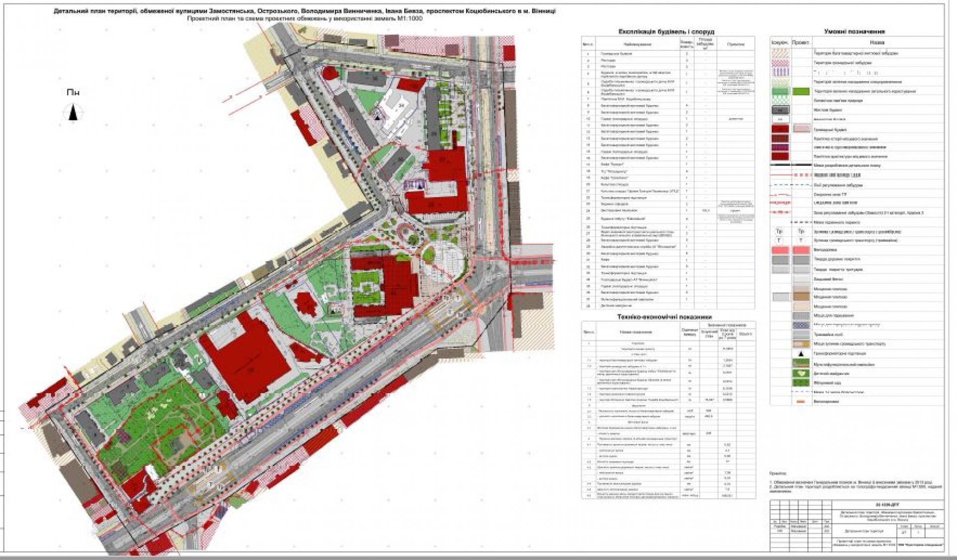The width and height of the screenshot is (957, 560).
Task: Click the bright green projected greenery swatch
Action: coord(801,92)
